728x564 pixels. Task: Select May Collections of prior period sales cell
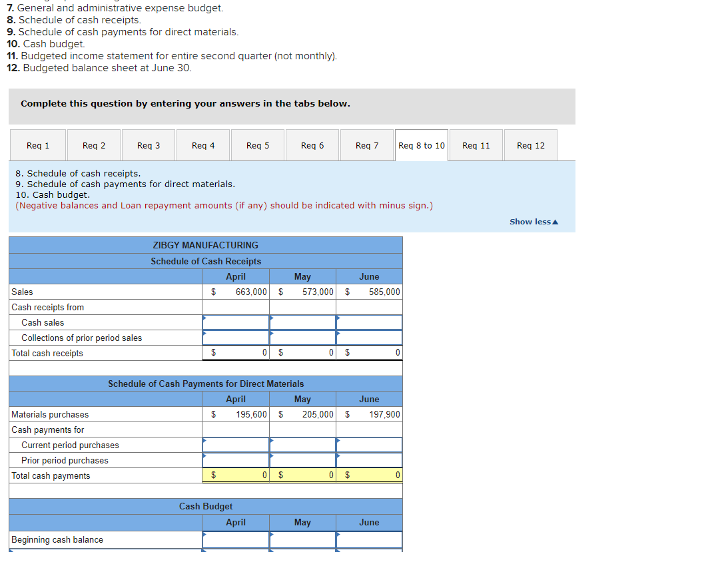pos(302,338)
